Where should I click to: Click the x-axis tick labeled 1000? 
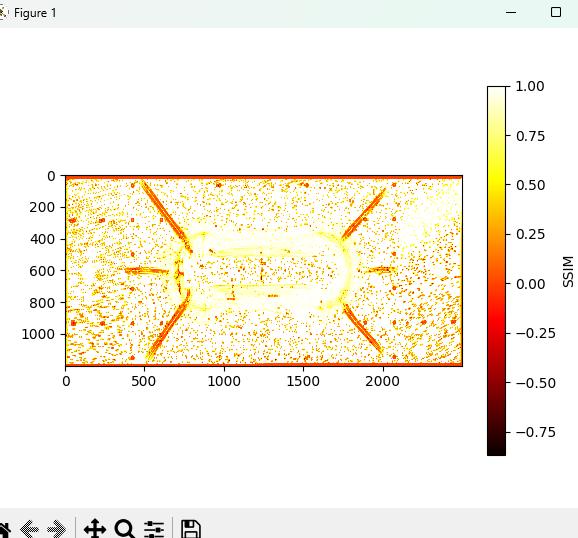click(x=224, y=381)
